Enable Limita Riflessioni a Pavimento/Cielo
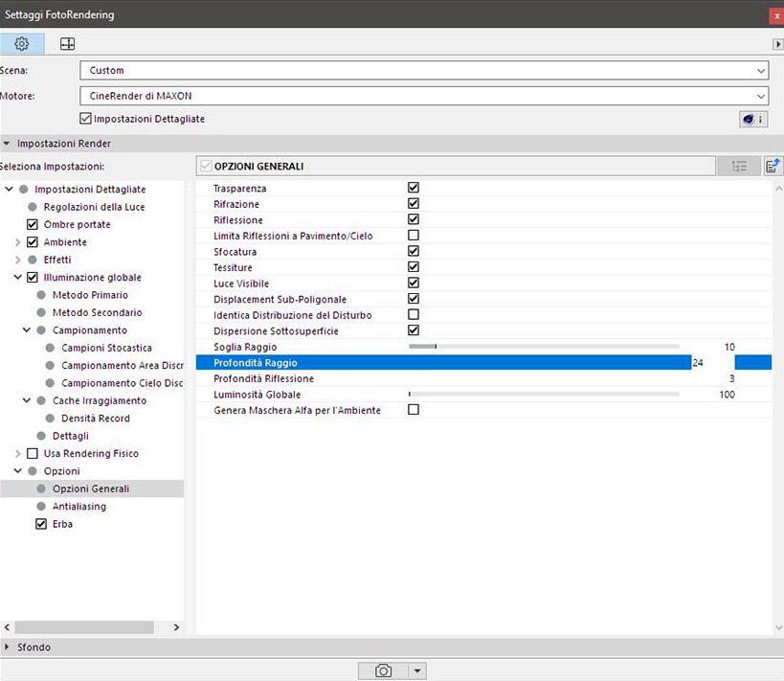The width and height of the screenshot is (784, 681). 414,236
